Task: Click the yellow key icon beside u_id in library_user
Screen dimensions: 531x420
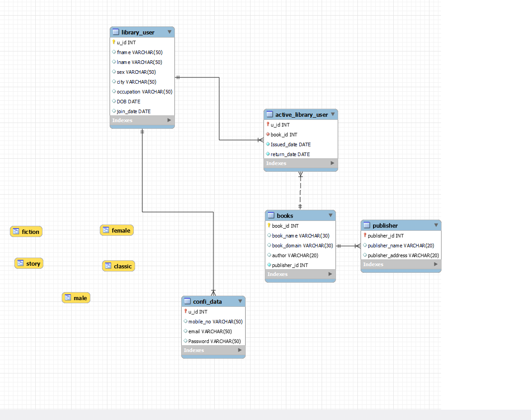Action: 114,42
